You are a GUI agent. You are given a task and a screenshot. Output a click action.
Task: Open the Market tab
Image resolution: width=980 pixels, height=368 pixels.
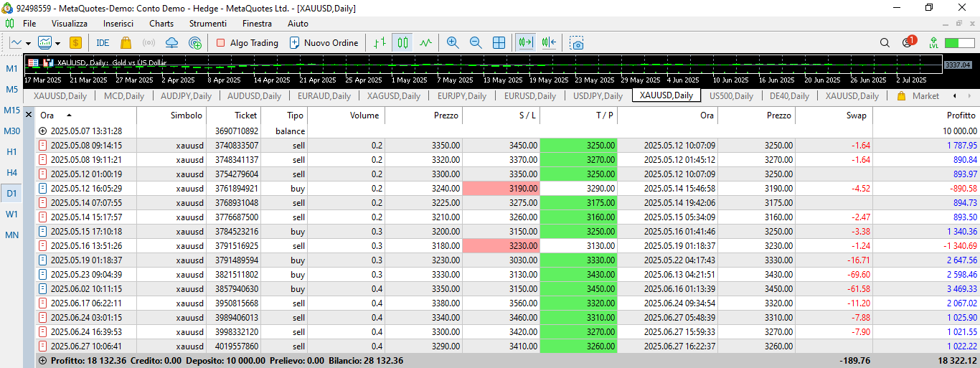pos(918,96)
